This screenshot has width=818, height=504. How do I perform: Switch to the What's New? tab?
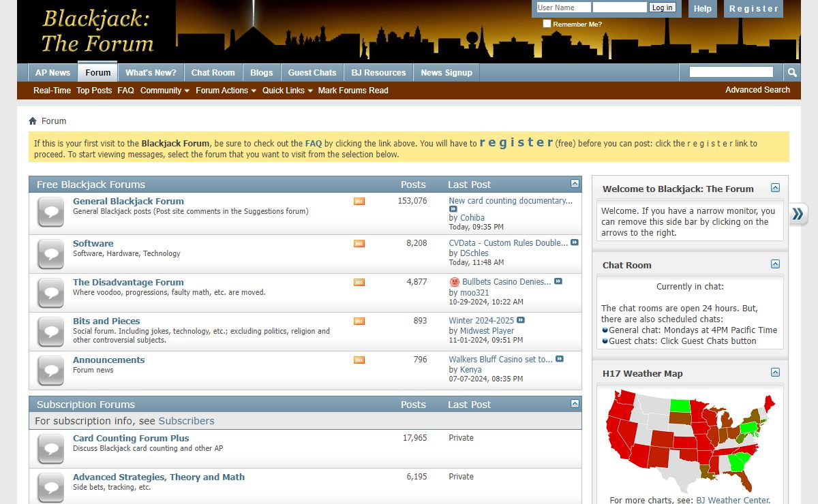click(x=151, y=73)
